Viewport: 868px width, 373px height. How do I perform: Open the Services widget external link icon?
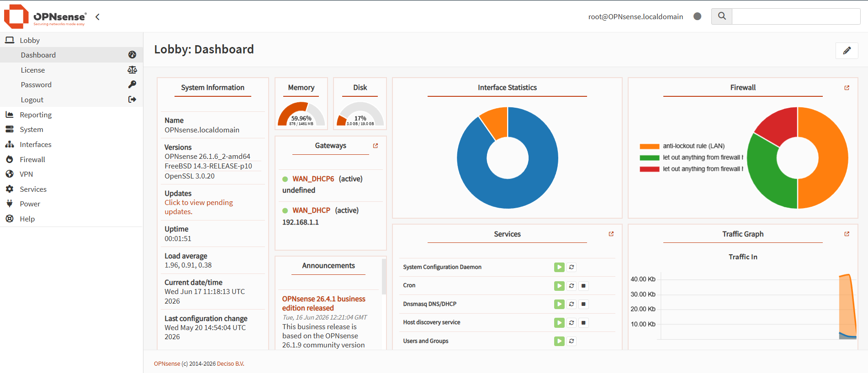[x=611, y=234]
